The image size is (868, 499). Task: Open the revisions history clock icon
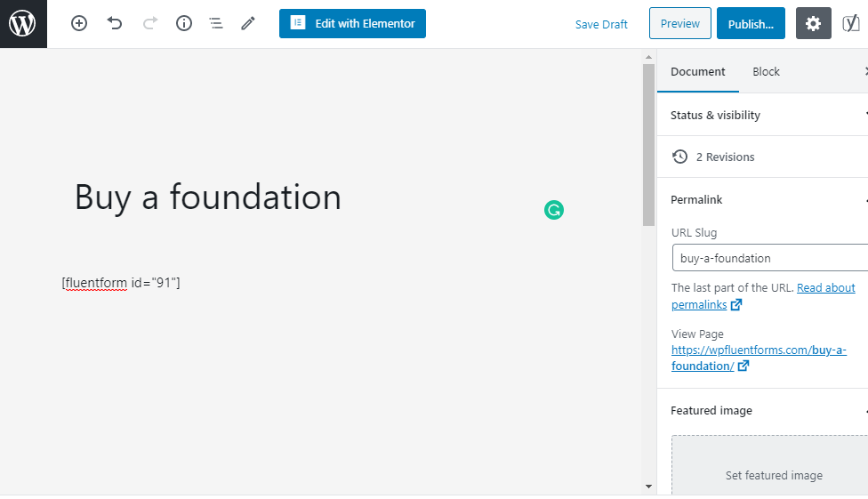coord(679,157)
